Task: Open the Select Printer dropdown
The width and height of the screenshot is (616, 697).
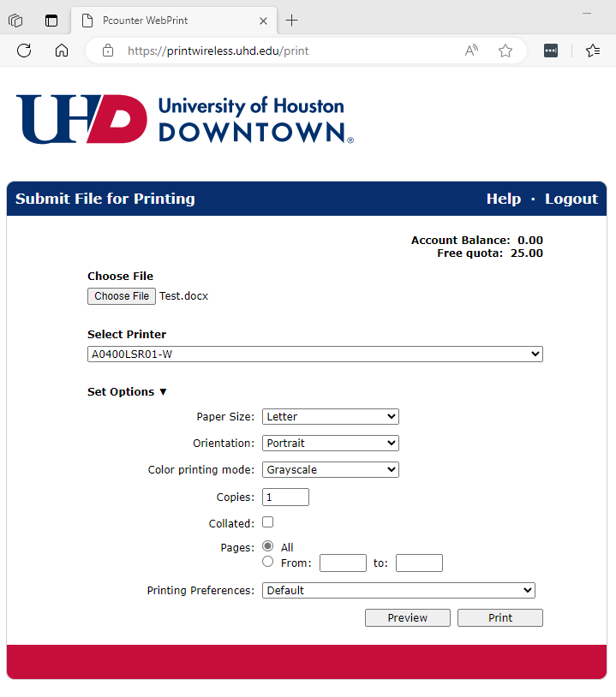Action: [x=315, y=354]
